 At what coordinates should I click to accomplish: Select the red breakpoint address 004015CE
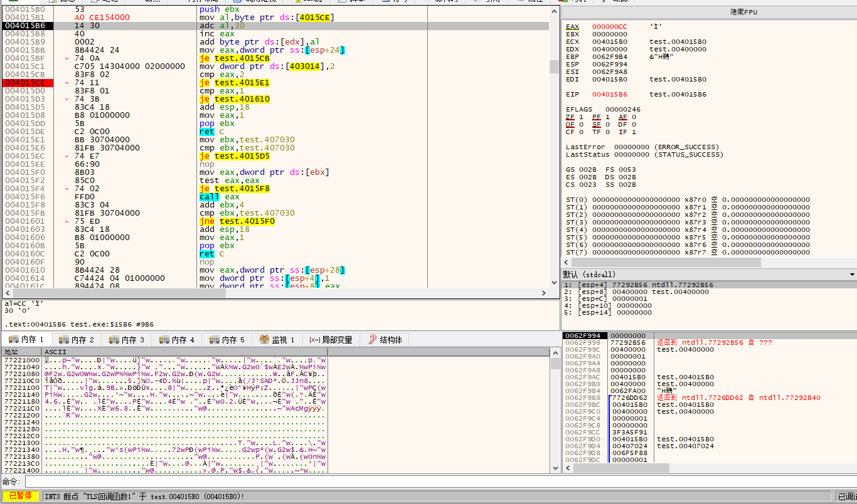tap(27, 83)
